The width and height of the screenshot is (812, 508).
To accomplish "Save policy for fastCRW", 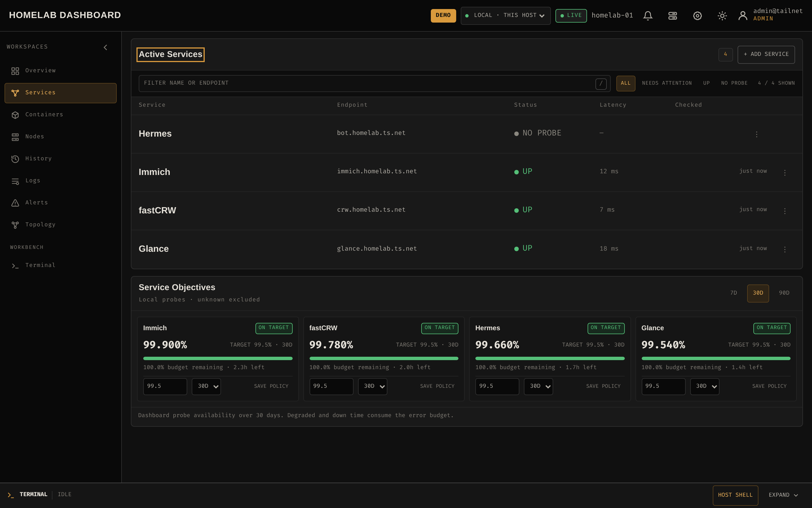I will click(437, 386).
